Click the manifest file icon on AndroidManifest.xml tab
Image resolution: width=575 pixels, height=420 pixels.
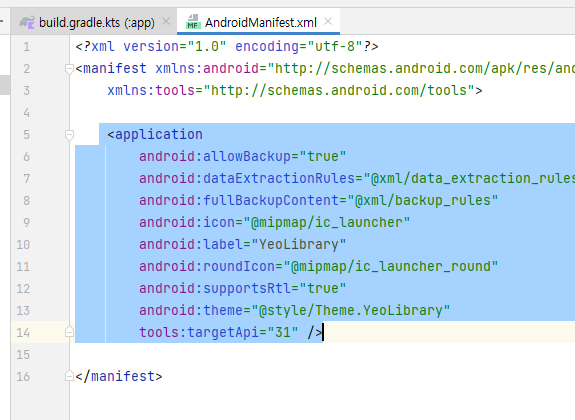[193, 22]
